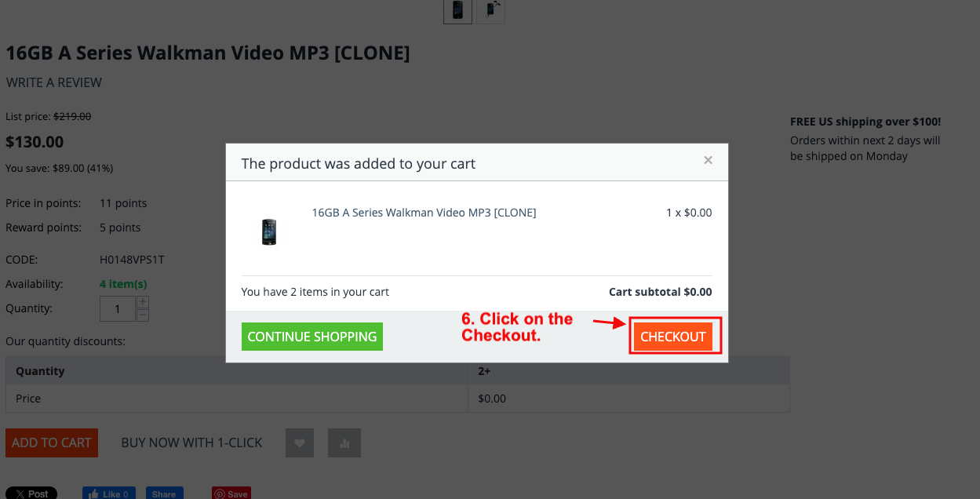Click the Facebook Share button
Viewport: 980px width, 499px height.
point(164,494)
